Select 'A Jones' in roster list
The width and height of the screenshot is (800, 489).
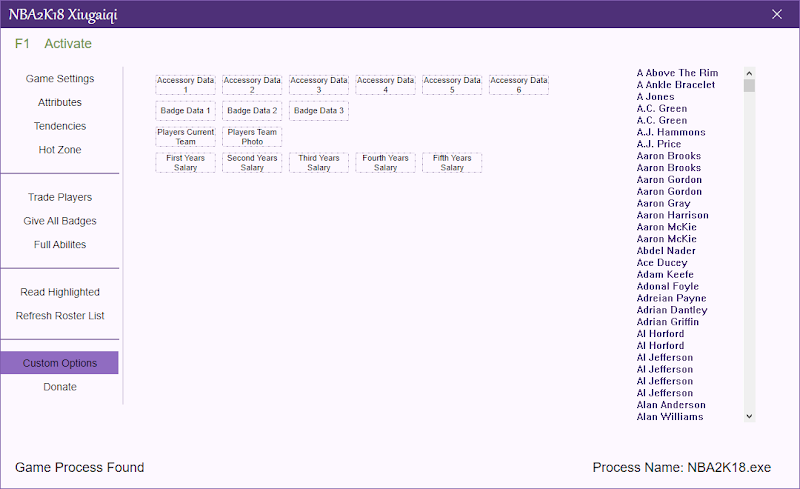[x=655, y=96]
